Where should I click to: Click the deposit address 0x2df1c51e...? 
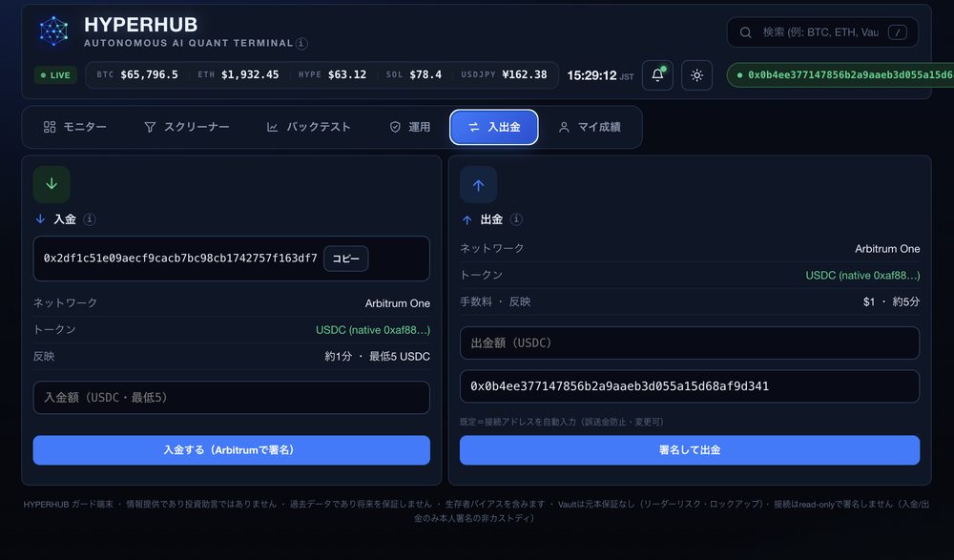click(180, 259)
